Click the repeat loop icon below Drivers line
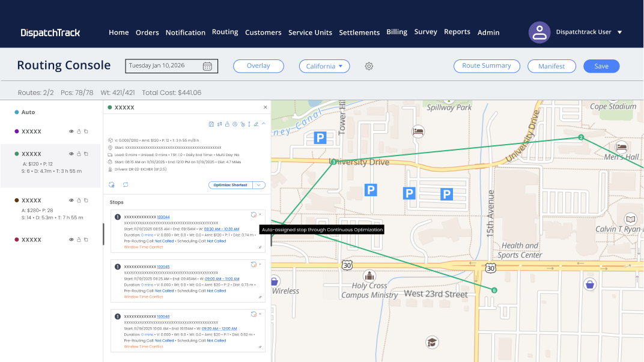This screenshot has height=362, width=644. [126, 185]
